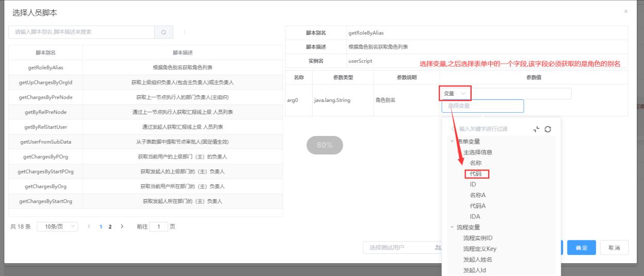Screen dimensions: 644x276
Task: Select the 流程定义Key variable
Action: click(480, 249)
